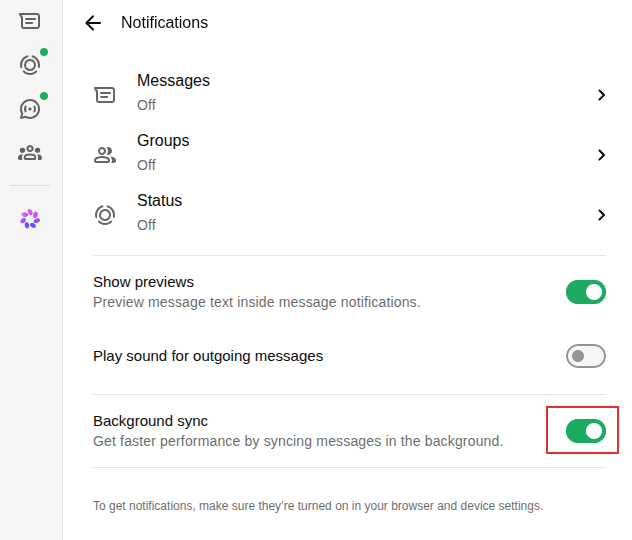The image size is (632, 540).
Task: Click 'Get faster performance by syncing' description
Action: coord(298,441)
